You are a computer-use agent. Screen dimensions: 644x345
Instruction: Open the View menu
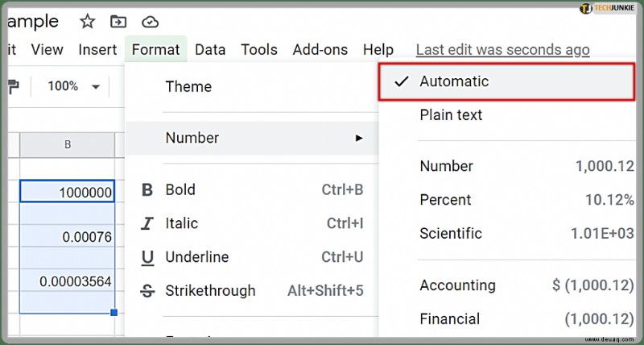coord(47,50)
